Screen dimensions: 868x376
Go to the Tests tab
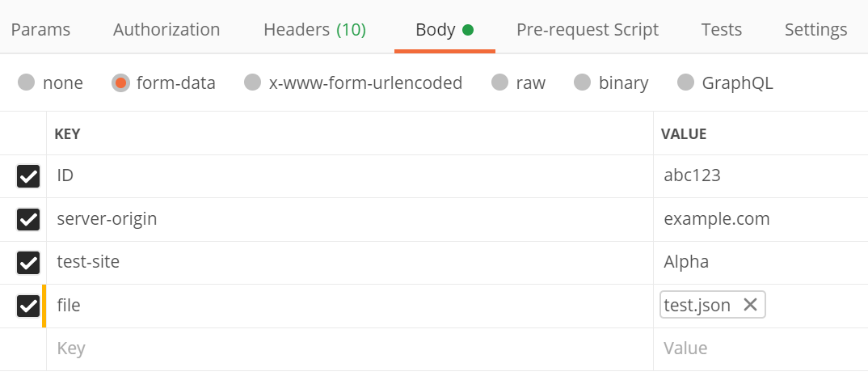tap(722, 30)
